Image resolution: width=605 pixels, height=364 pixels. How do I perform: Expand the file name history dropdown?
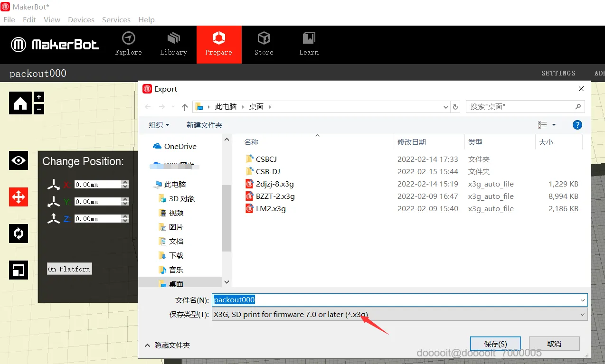coord(583,300)
